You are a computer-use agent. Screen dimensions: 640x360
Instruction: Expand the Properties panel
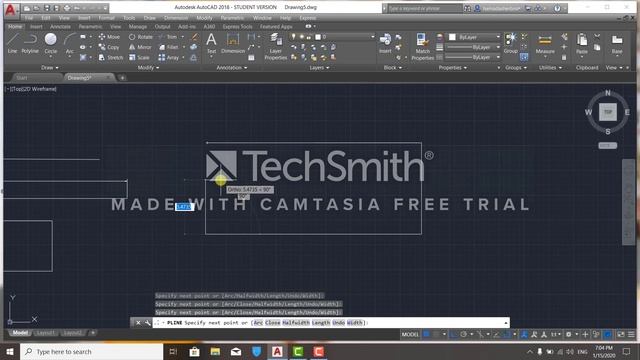[452, 67]
